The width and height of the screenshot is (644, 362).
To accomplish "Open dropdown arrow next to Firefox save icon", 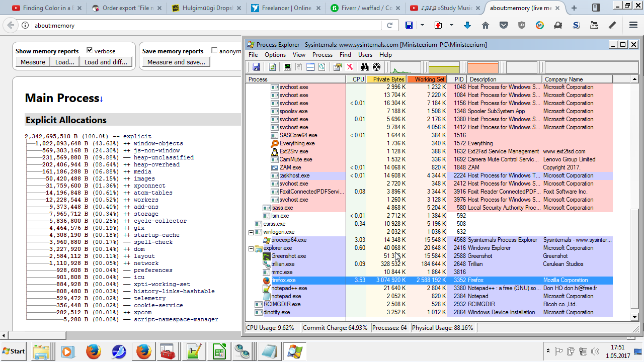I will tap(422, 25).
